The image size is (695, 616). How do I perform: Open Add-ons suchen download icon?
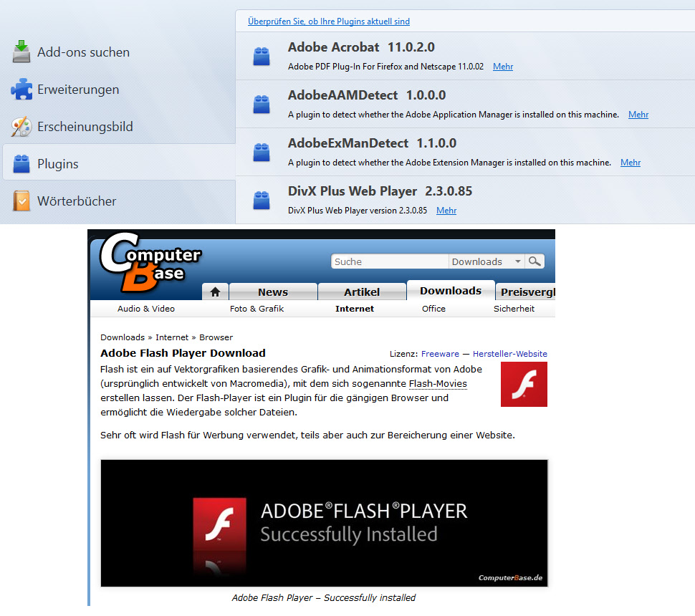(21, 52)
